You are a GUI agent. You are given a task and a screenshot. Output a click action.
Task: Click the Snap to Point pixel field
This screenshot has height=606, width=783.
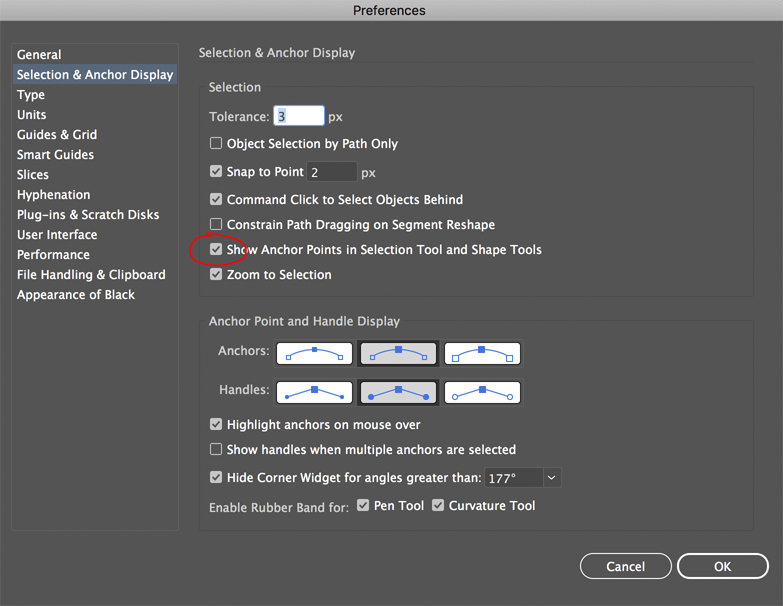point(331,172)
